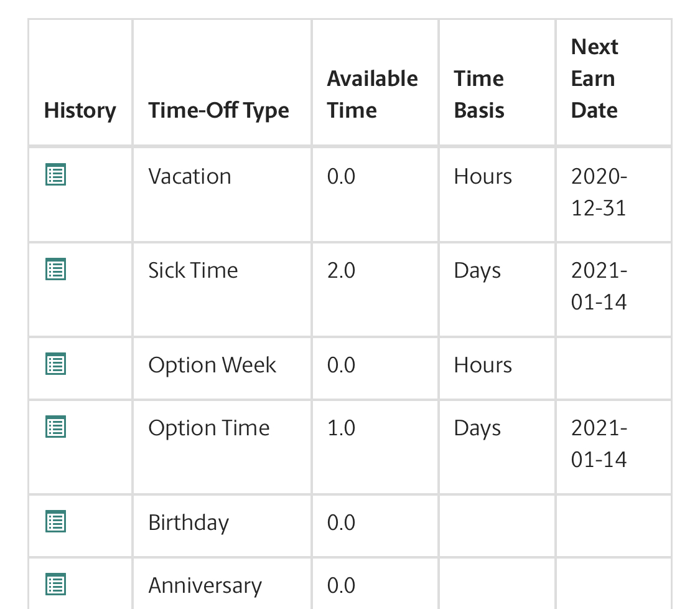Click the Time-Off Type column header

pos(219,111)
